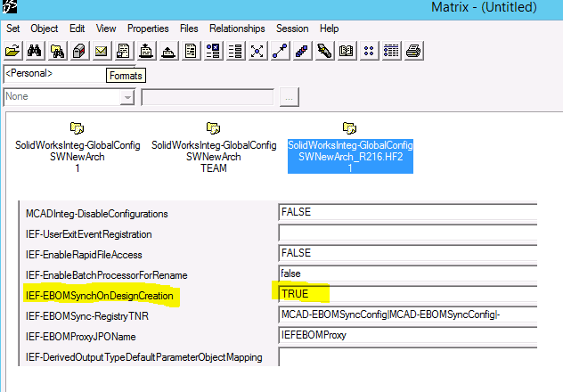Click the IEF-DerivedOutputTypeDefaultParameterObjectMapping label
The width and height of the screenshot is (563, 392).
(x=144, y=357)
